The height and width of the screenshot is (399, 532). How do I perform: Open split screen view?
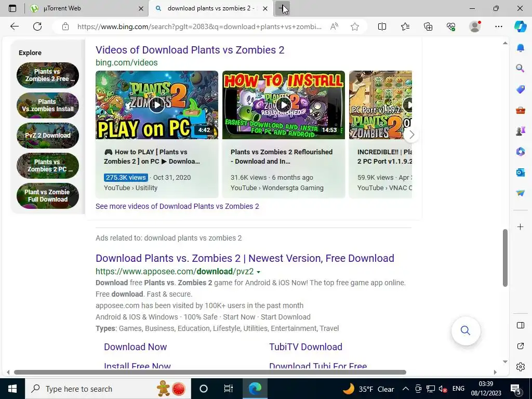coord(382,26)
